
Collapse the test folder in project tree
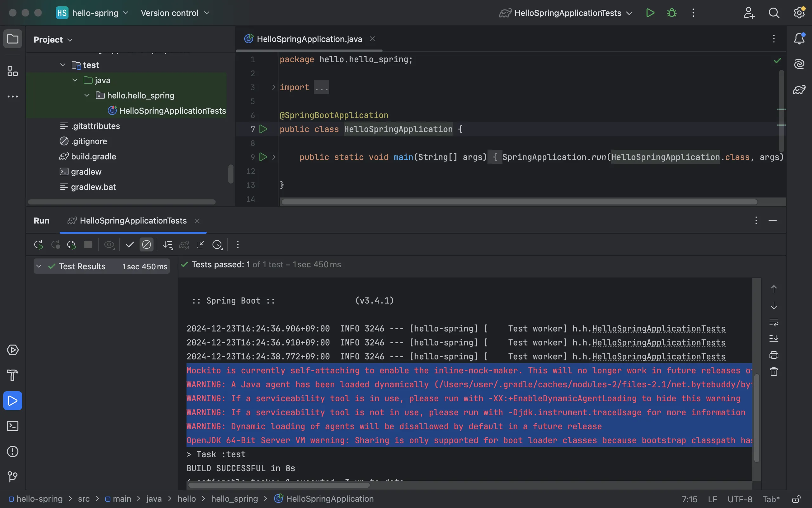(63, 65)
